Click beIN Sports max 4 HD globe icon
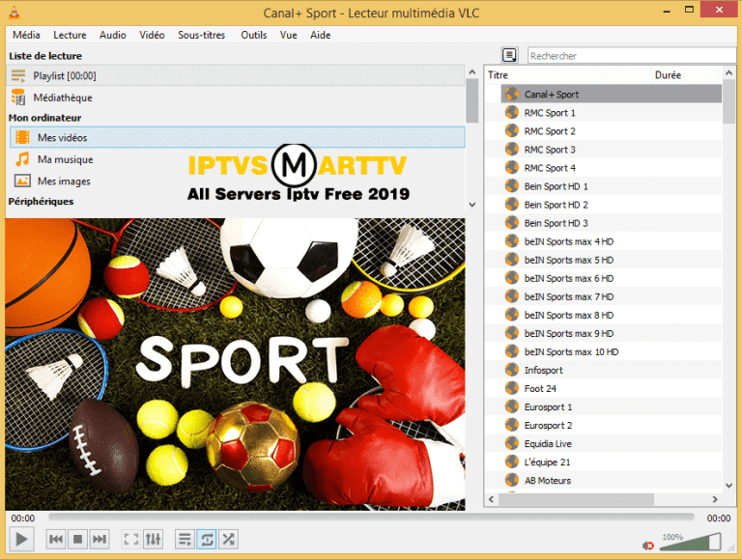Image resolution: width=742 pixels, height=560 pixels. click(x=511, y=241)
